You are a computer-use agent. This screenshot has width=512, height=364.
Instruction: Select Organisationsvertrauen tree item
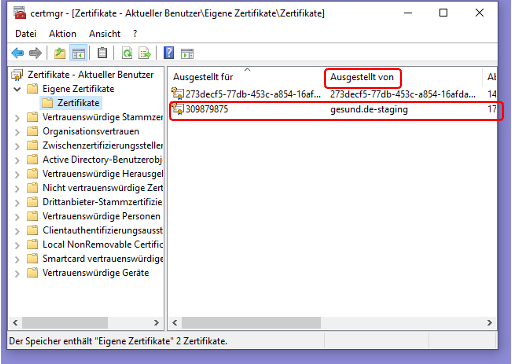click(x=91, y=131)
